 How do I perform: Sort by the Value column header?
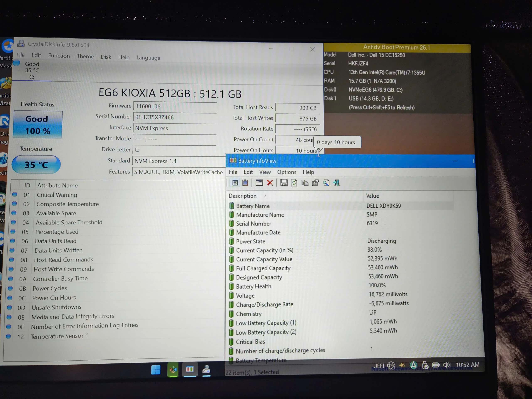[x=408, y=196]
